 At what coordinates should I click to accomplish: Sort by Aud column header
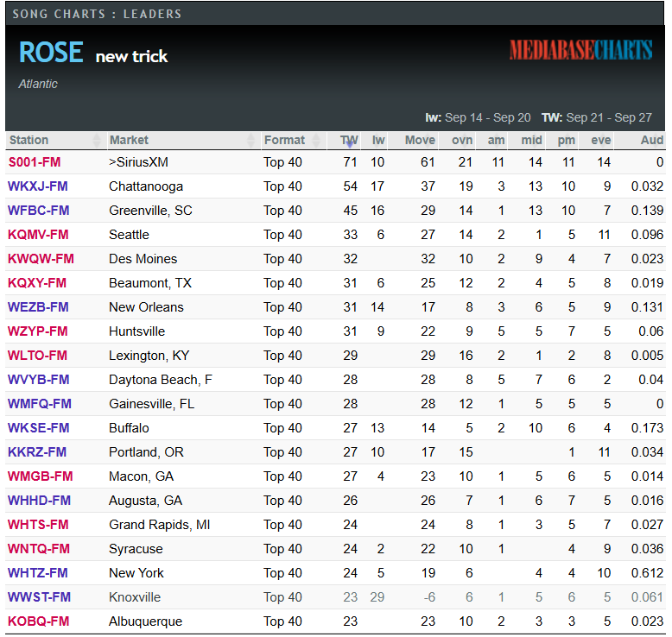[x=640, y=140]
